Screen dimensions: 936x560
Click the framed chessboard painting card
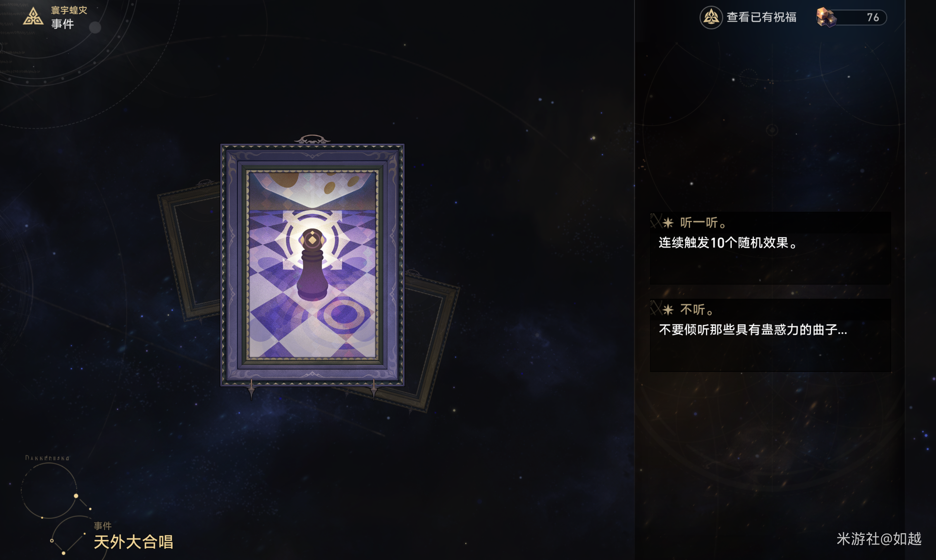312,265
